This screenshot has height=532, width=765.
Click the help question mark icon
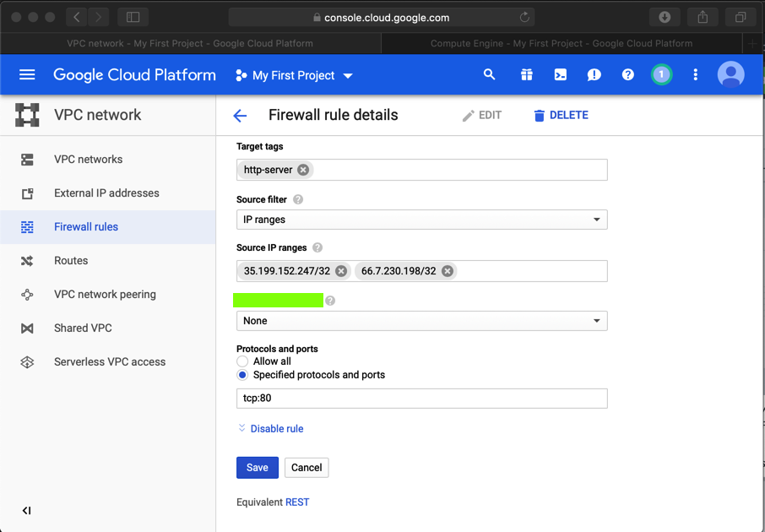point(627,75)
